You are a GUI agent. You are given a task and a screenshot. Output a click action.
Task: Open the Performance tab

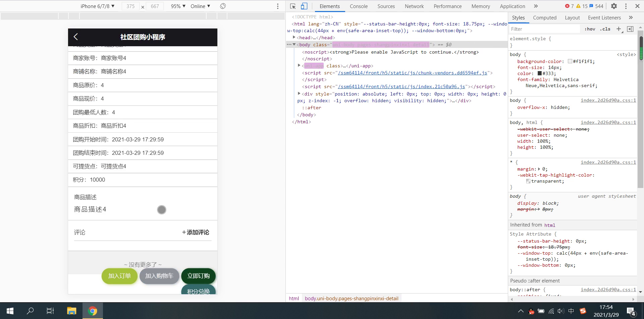coord(447,6)
